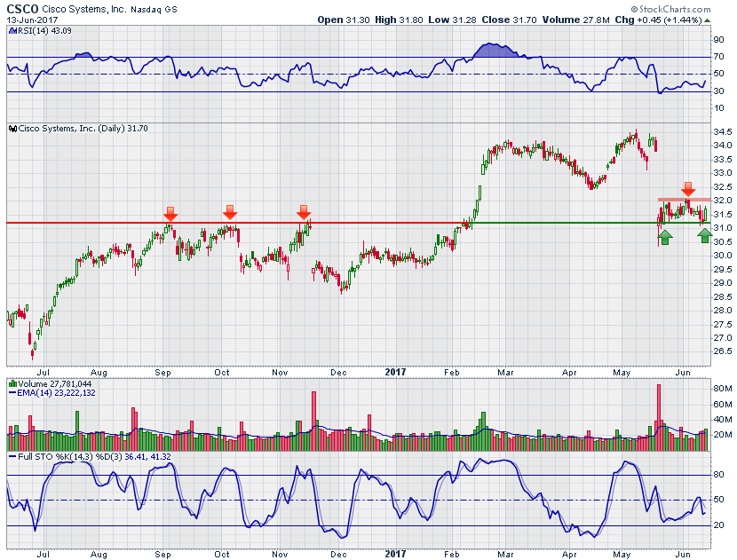This screenshot has width=737, height=560.
Task: Click the Volume 27,781,044 legend label
Action: click(55, 383)
